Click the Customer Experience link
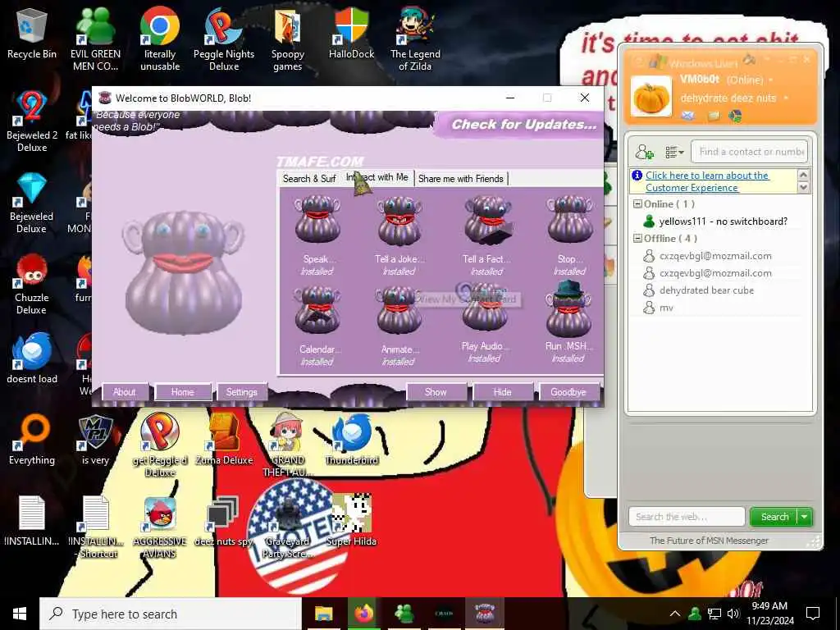The image size is (840, 630). [707, 181]
